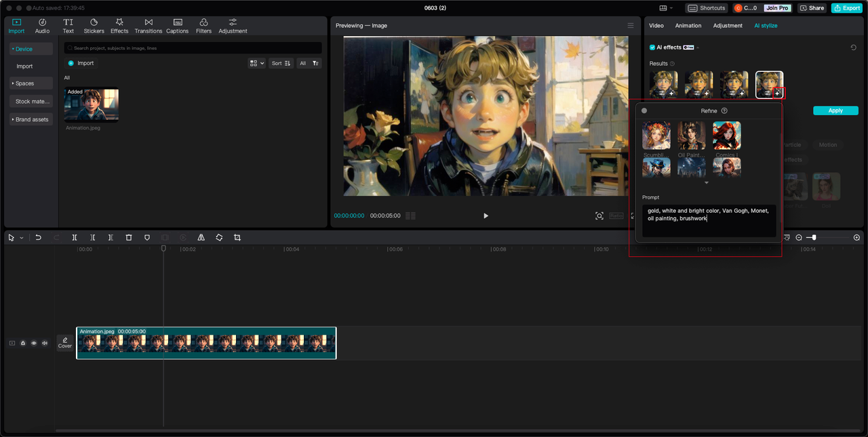Image resolution: width=868 pixels, height=437 pixels.
Task: Click the Refine help question icon
Action: click(724, 110)
